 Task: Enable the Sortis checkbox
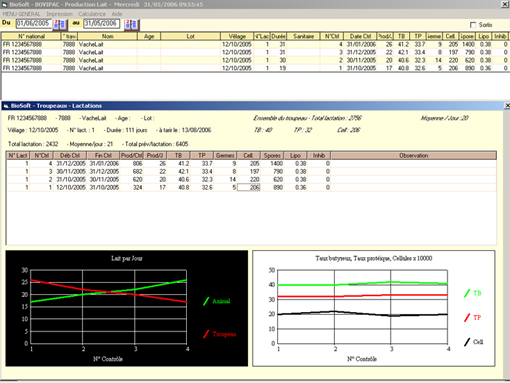pyautogui.click(x=473, y=25)
